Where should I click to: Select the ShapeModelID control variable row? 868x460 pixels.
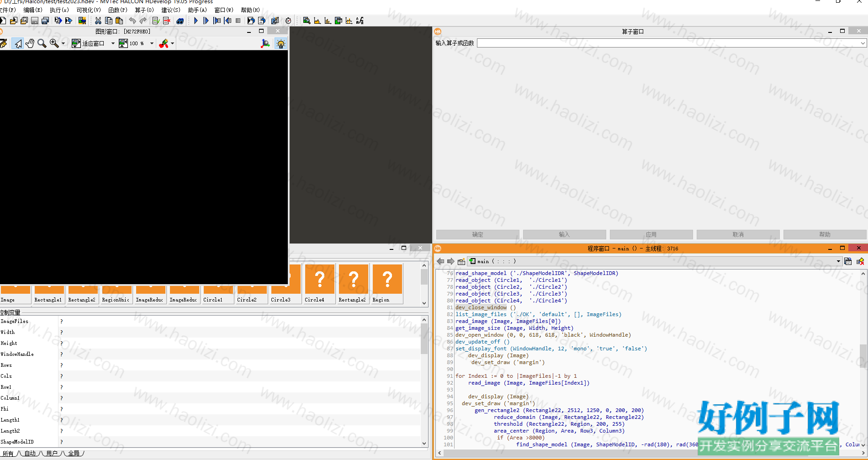[210, 442]
